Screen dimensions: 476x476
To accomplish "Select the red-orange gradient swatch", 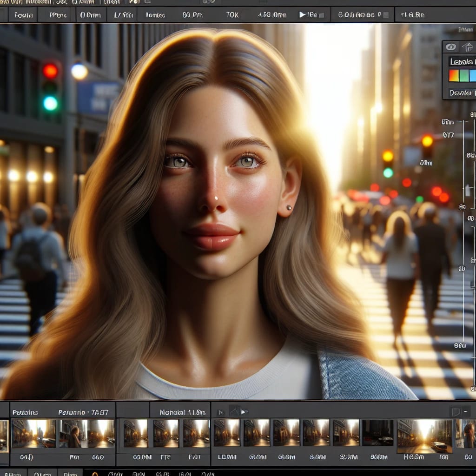I will coord(454,76).
